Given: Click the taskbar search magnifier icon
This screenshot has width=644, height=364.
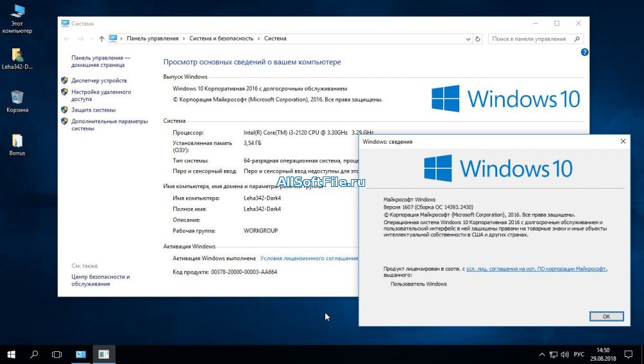Looking at the screenshot, I should pyautogui.click(x=34, y=354).
